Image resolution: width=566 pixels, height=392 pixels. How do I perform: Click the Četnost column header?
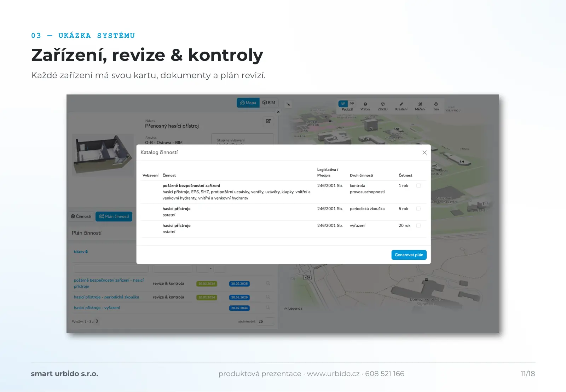[405, 175]
